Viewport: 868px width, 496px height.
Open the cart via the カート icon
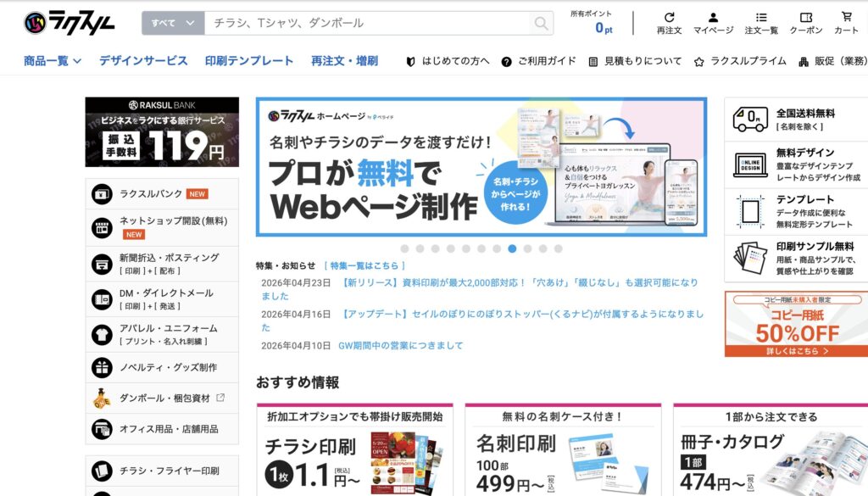(846, 19)
